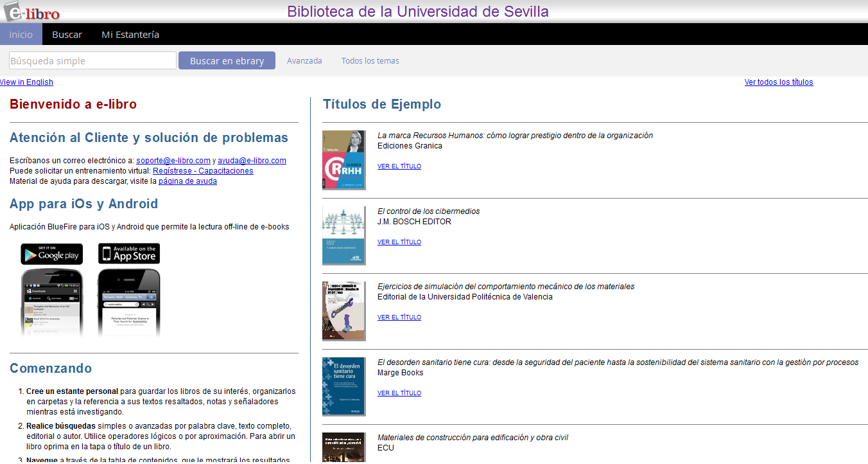Click VER EL TÍTULO for El desorden sanitario
Image resolution: width=868 pixels, height=464 pixels.
click(399, 393)
